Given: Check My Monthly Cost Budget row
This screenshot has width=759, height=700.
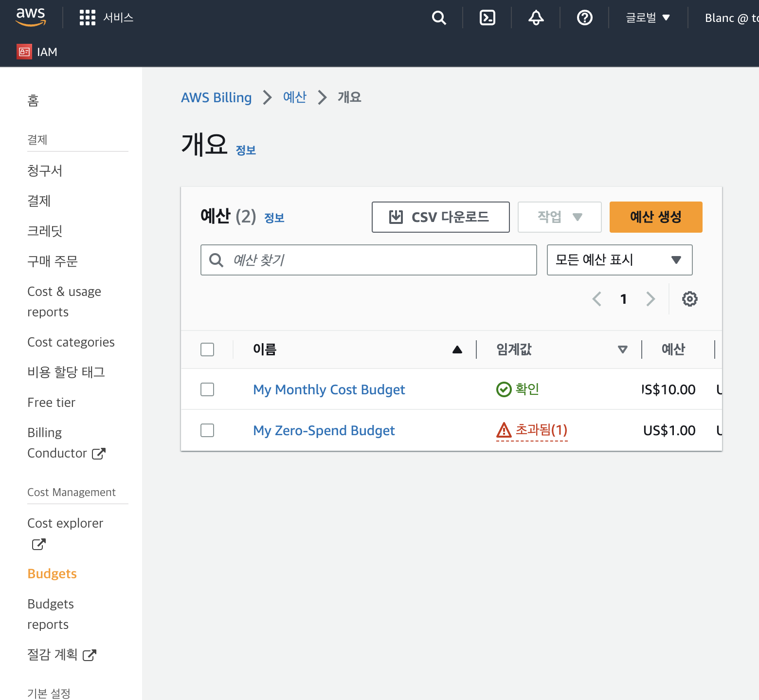Looking at the screenshot, I should click(207, 389).
